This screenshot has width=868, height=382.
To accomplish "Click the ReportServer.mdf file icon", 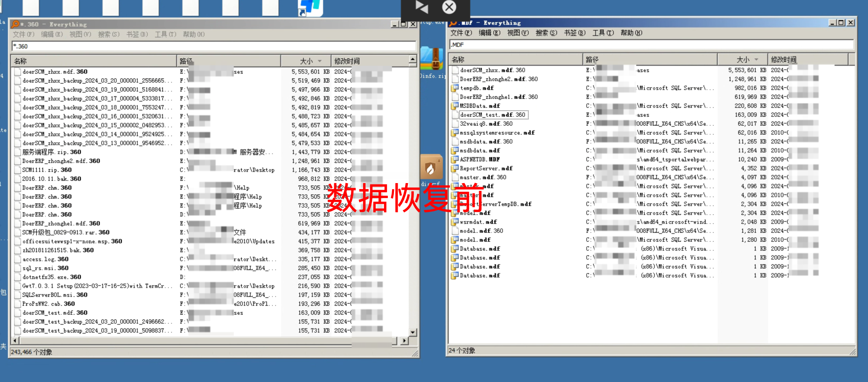I will click(x=455, y=168).
